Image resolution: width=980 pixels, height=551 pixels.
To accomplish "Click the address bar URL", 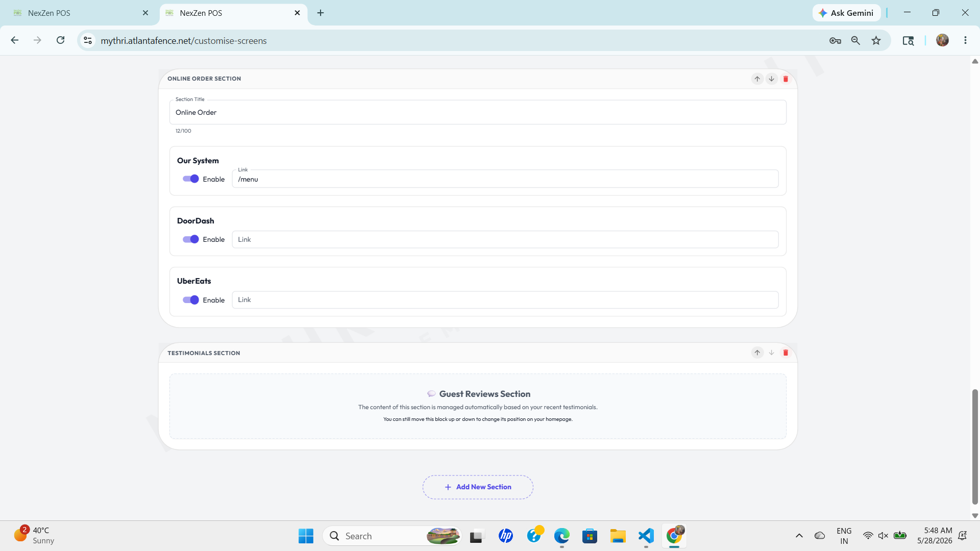I will (184, 41).
